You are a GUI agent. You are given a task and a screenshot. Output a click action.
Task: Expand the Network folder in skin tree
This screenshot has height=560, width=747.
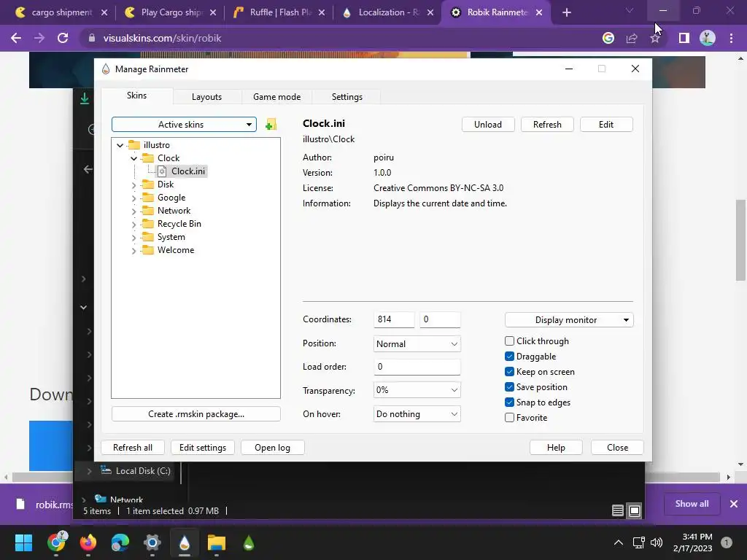(x=134, y=211)
